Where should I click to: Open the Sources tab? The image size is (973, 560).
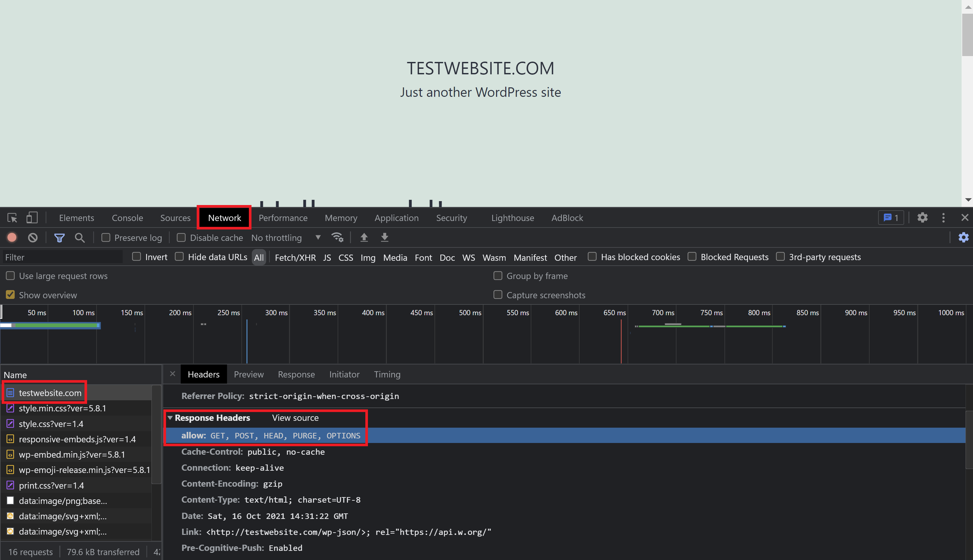click(175, 218)
